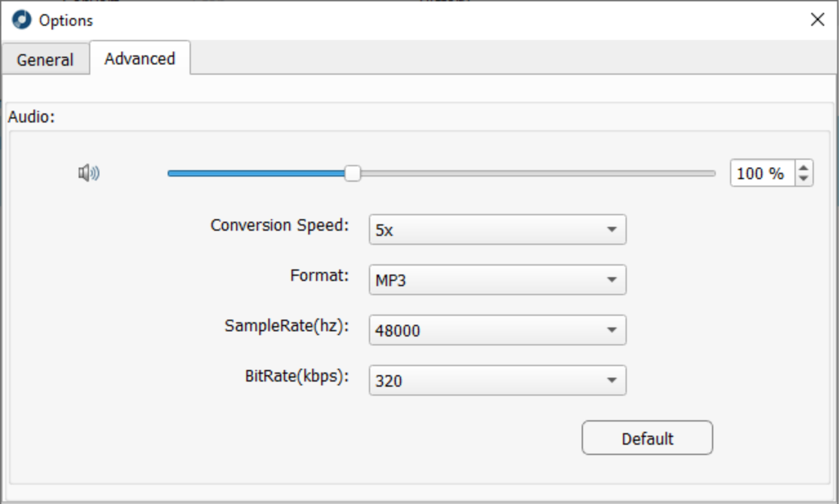
Task: Select the Advanced tab
Action: tap(139, 59)
